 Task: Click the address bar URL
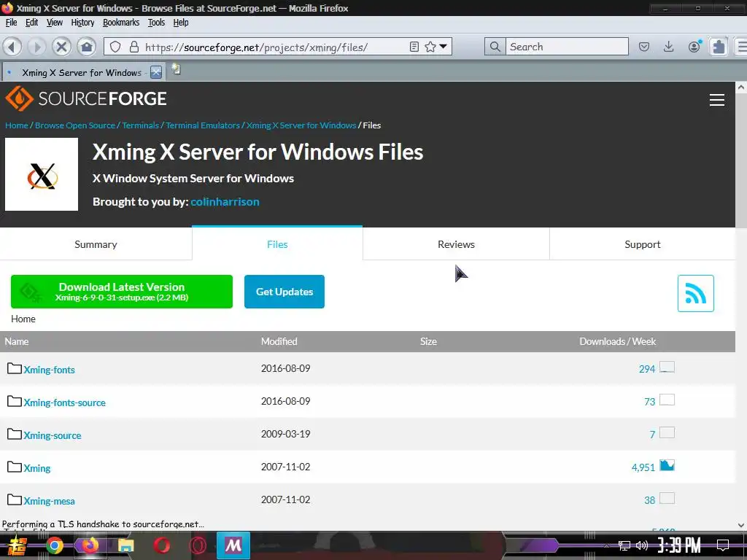coord(256,47)
